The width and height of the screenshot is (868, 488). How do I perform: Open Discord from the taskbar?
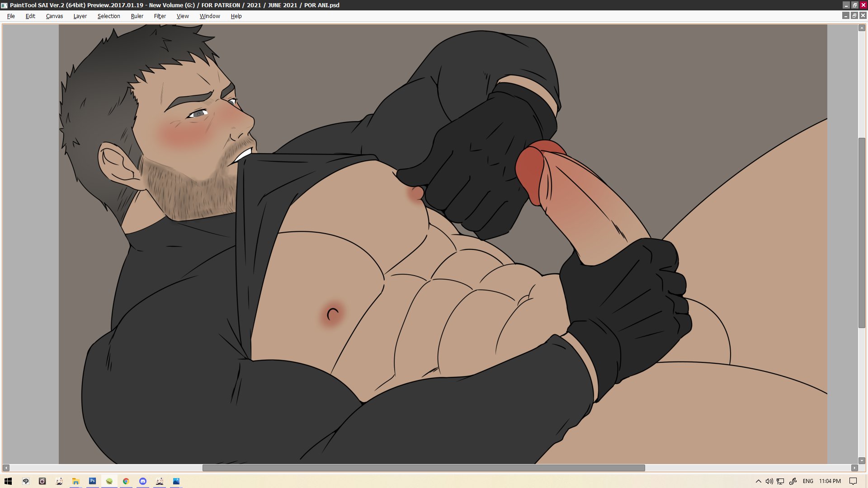click(x=143, y=481)
